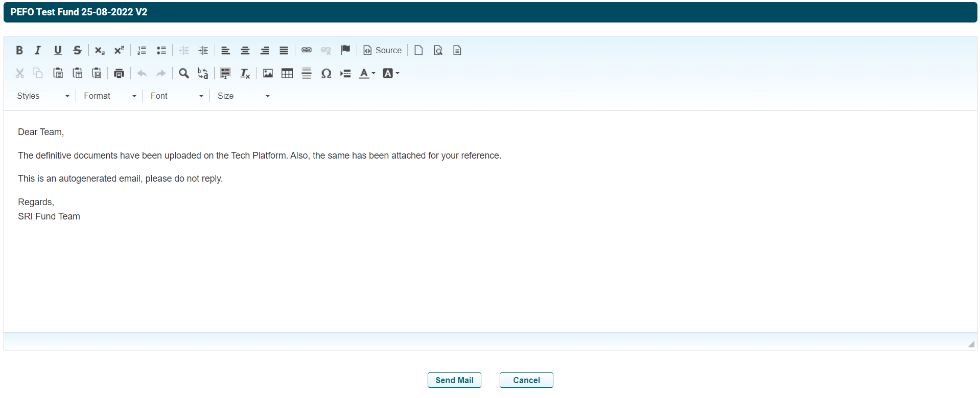Toggle italic text style
Image resolution: width=980 pixels, height=398 pixels.
[x=38, y=50]
